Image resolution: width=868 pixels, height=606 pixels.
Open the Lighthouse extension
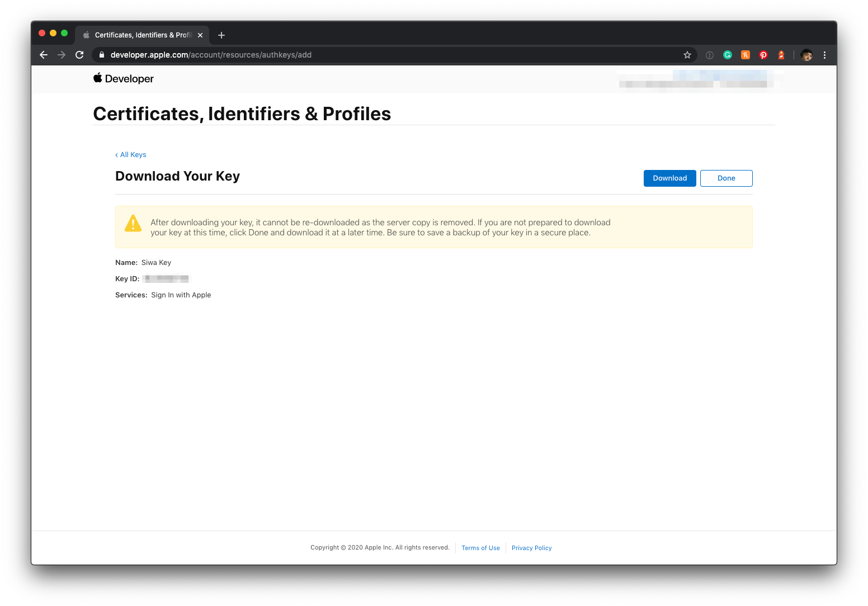781,55
